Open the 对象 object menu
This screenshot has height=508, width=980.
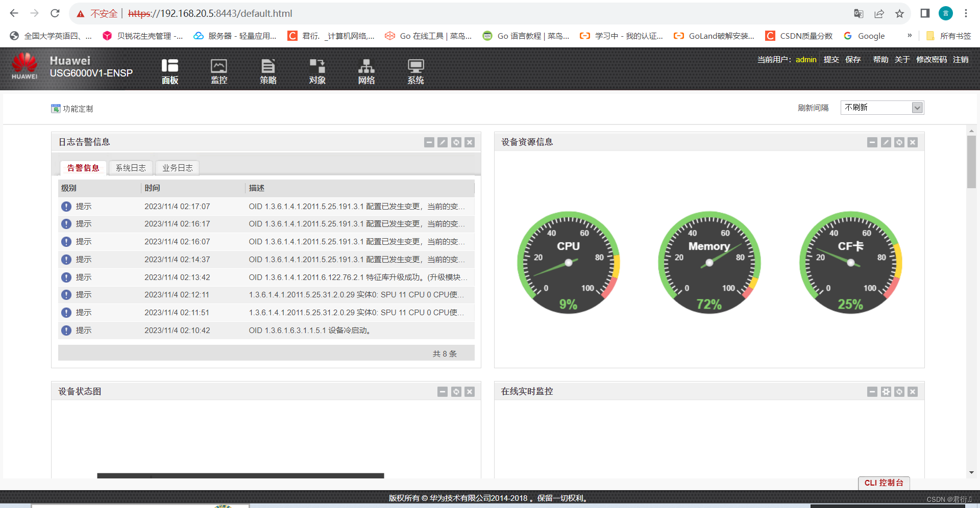(317, 71)
